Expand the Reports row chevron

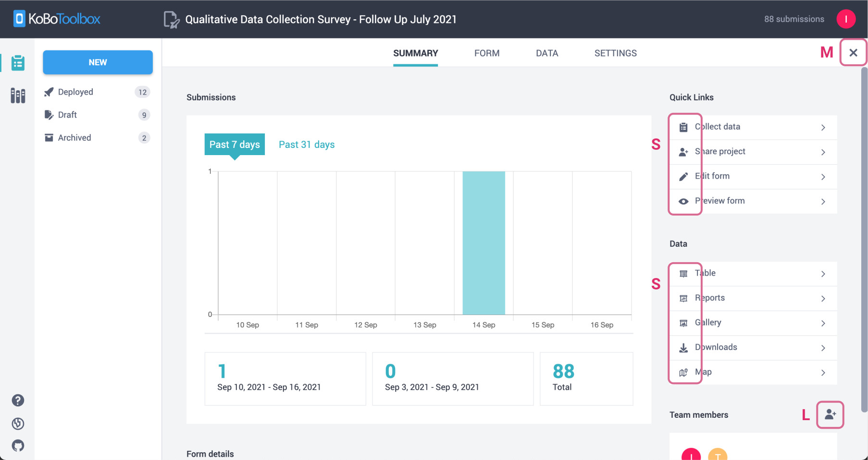pos(823,298)
